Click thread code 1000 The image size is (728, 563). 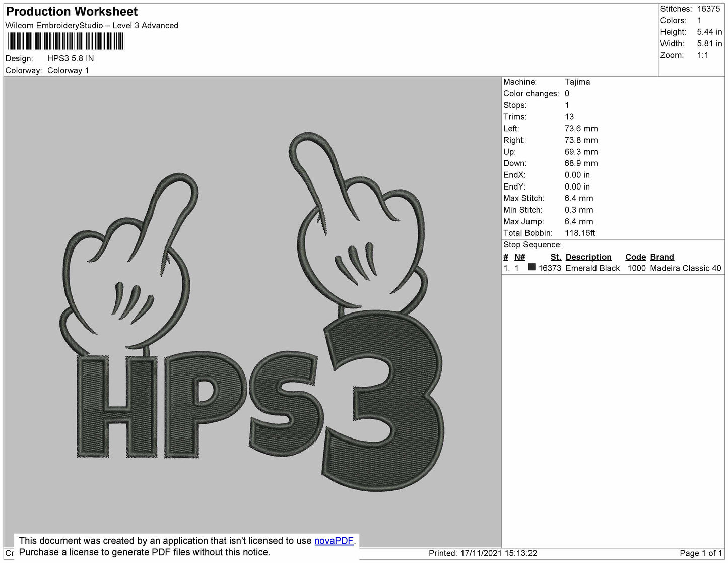coord(637,268)
